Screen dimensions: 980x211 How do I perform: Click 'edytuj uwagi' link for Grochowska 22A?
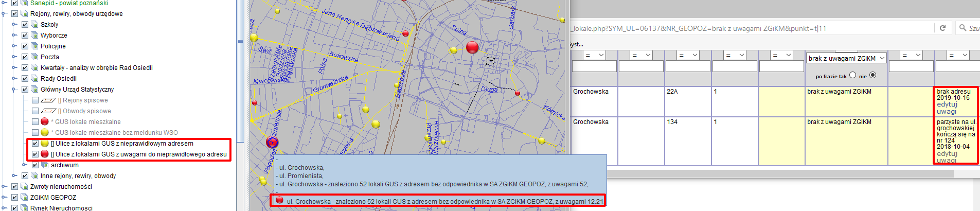click(x=947, y=108)
